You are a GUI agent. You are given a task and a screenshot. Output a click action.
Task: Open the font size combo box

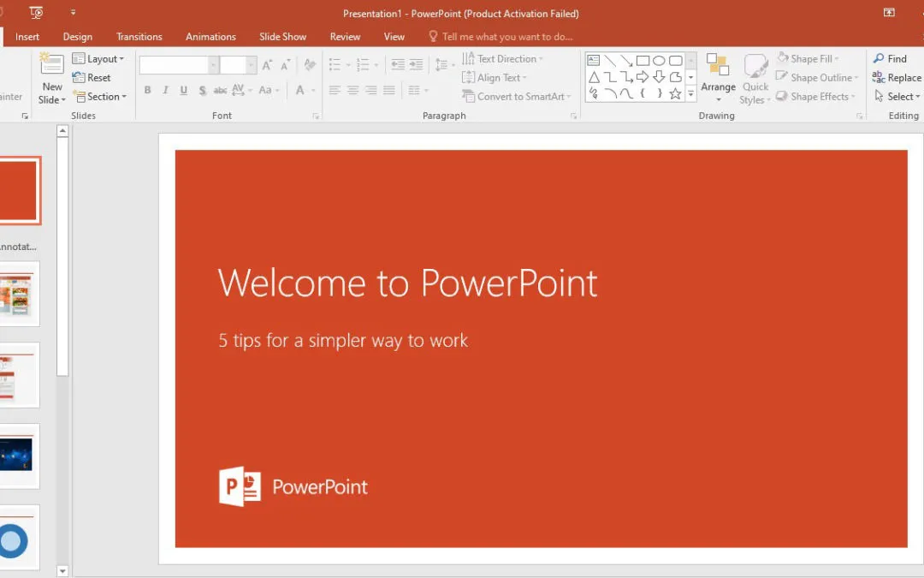(x=238, y=65)
